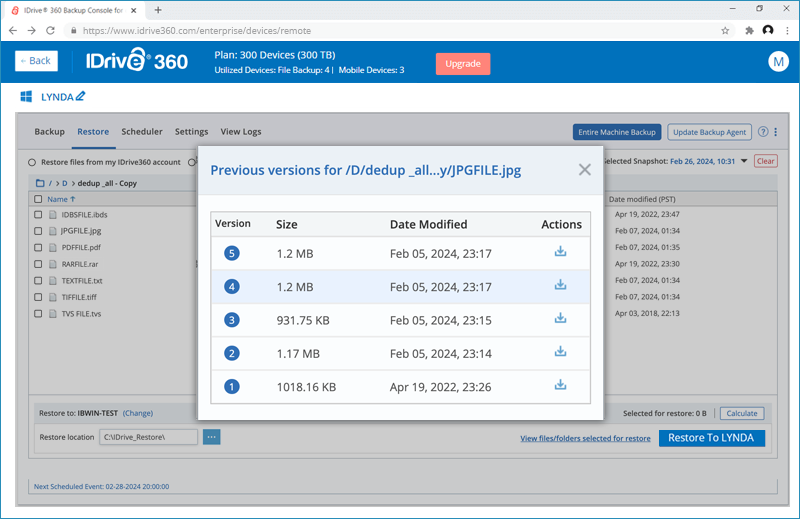This screenshot has width=800, height=519.
Task: Open the help question mark icon
Action: 763,132
